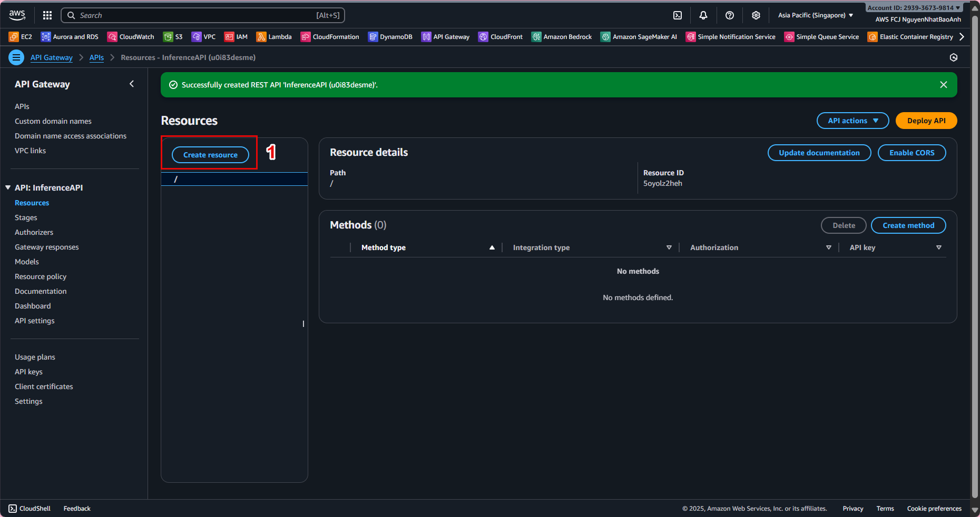Show more favorites with right chevron
Viewport: 980px width, 517px height.
pos(962,37)
